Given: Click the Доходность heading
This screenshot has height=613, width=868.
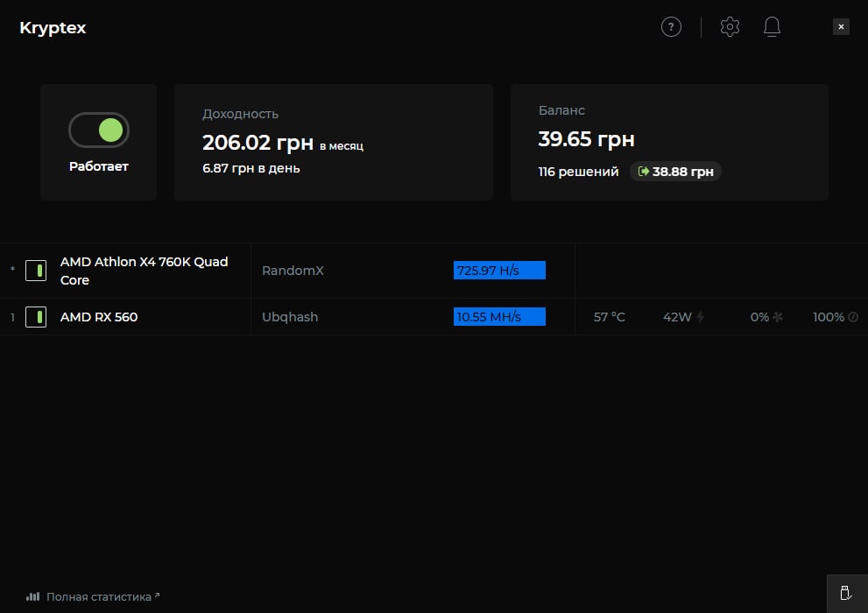Looking at the screenshot, I should (x=240, y=114).
